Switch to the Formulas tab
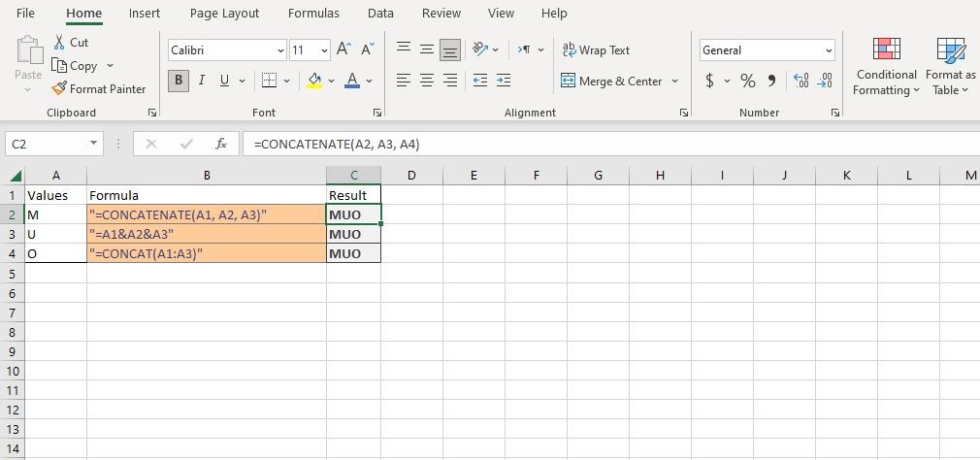 tap(313, 14)
